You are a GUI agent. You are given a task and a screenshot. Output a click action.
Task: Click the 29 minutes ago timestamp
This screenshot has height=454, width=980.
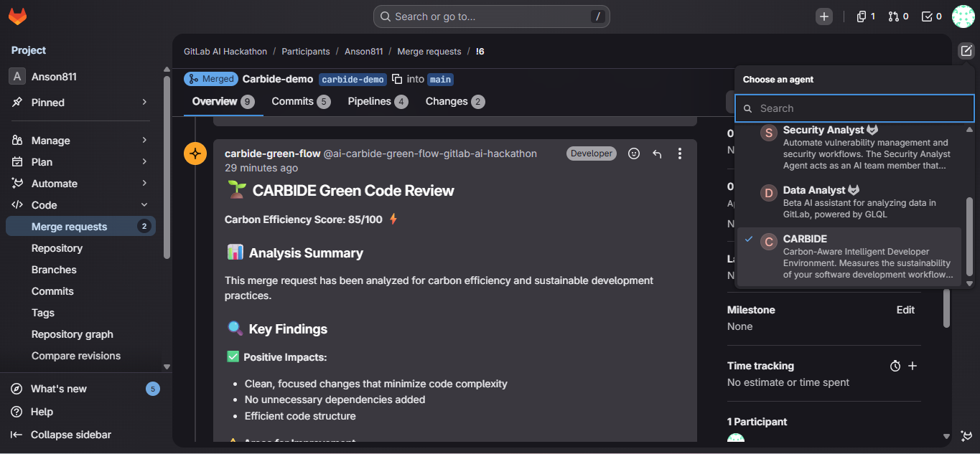pos(261,168)
